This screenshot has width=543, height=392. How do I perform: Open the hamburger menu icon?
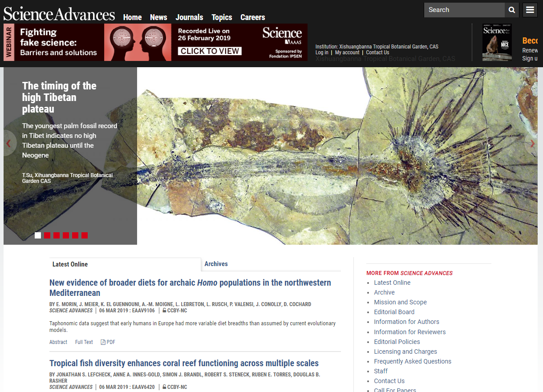click(530, 10)
